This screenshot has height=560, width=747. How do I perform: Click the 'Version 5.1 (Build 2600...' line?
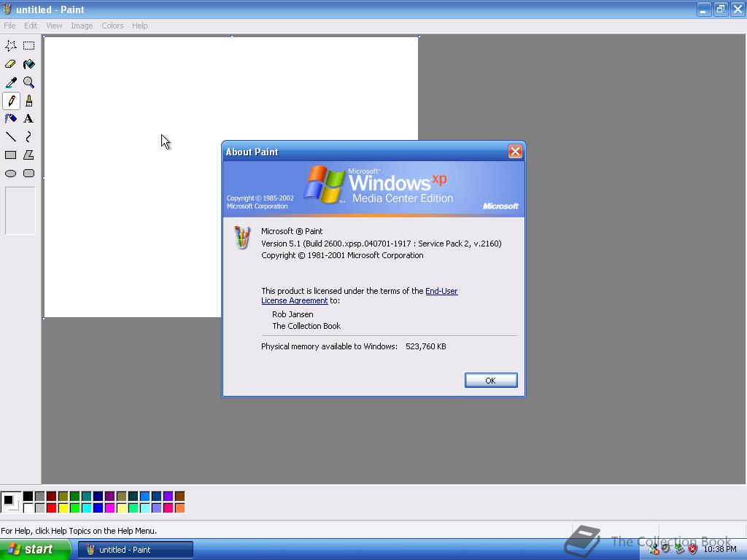point(381,244)
